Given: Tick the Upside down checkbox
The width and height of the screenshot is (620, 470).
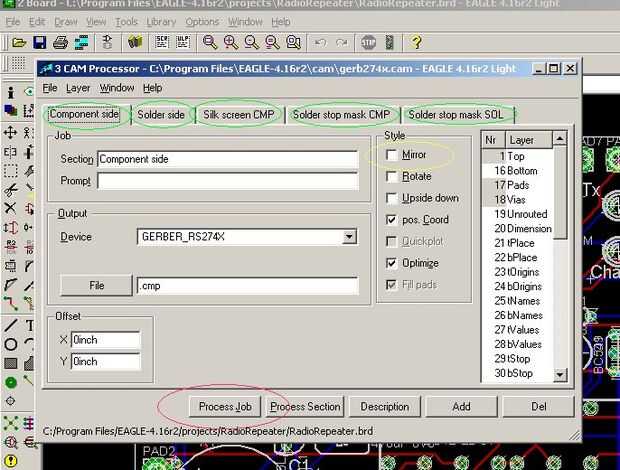Looking at the screenshot, I should pyautogui.click(x=391, y=198).
